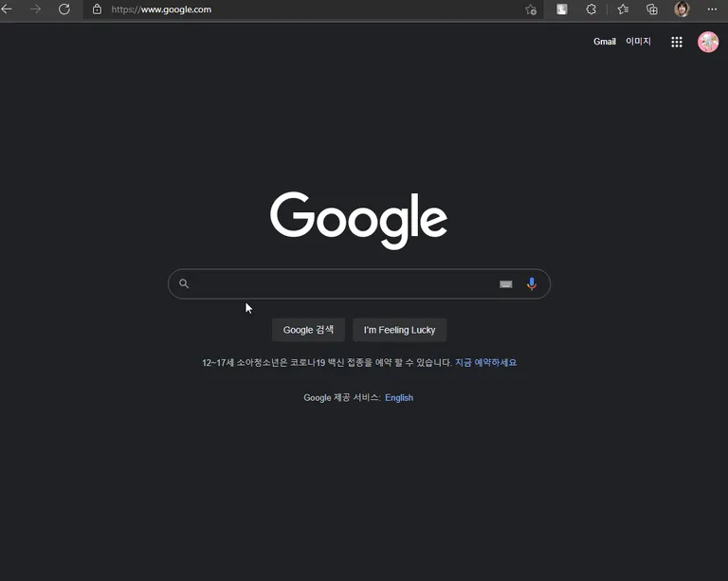Open Google account profile picture
This screenshot has height=581, width=728.
[x=707, y=42]
